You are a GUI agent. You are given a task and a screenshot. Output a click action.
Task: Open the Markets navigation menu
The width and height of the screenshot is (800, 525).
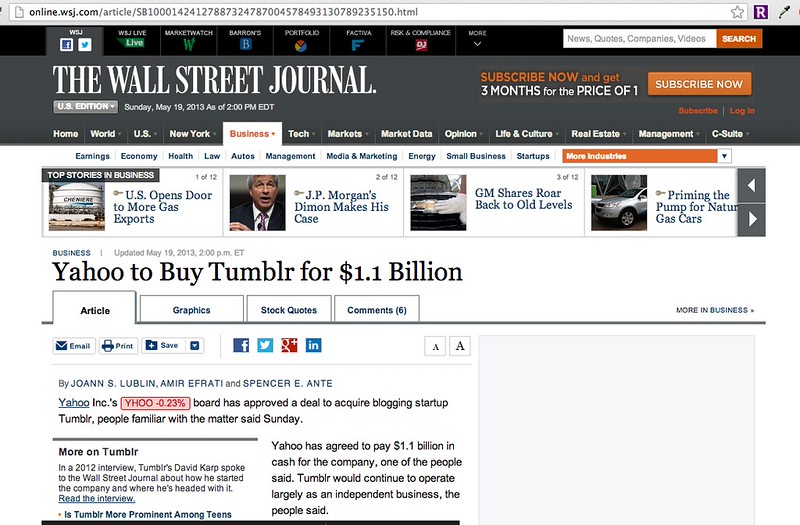click(x=348, y=134)
